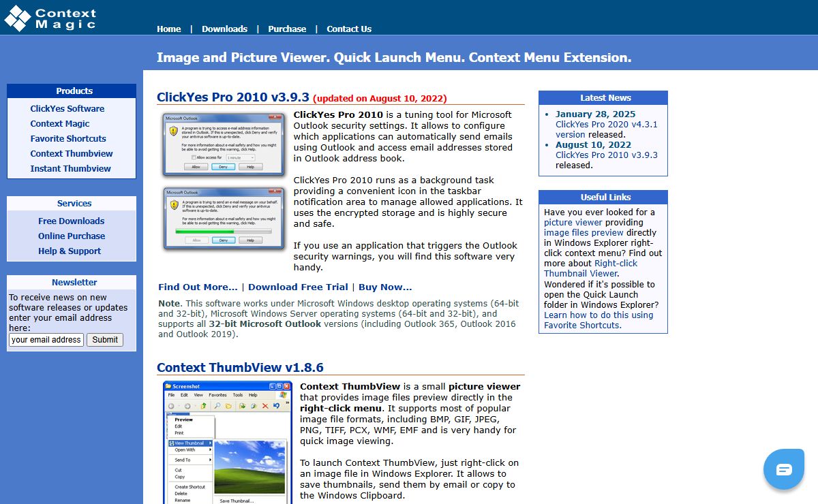Open the Downloads menu item
Viewport: 818px width, 504px height.
224,29
